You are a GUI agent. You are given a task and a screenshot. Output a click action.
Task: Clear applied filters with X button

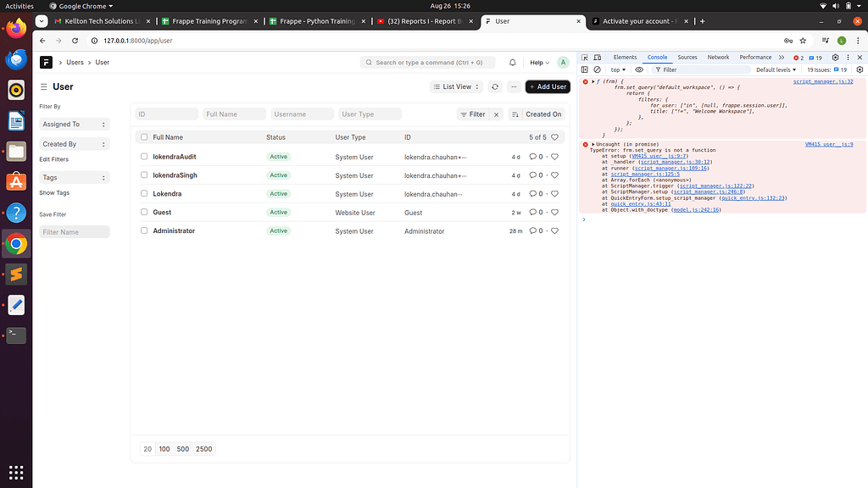[x=497, y=114]
